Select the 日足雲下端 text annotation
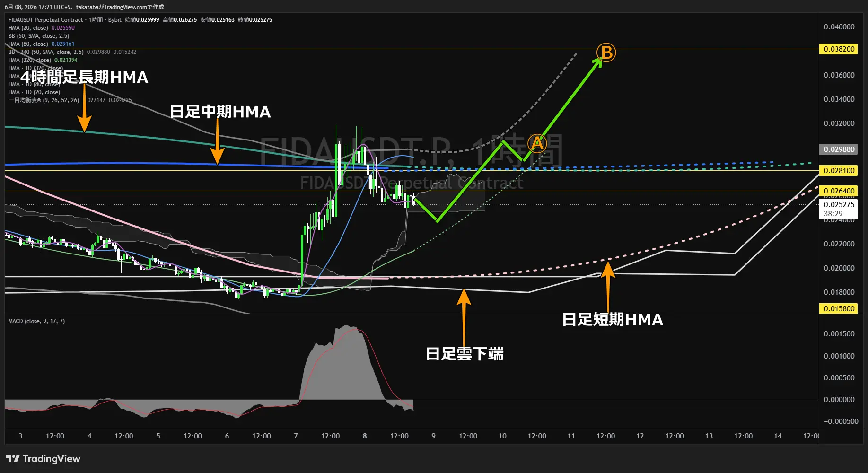The height and width of the screenshot is (473, 868). 465,354
